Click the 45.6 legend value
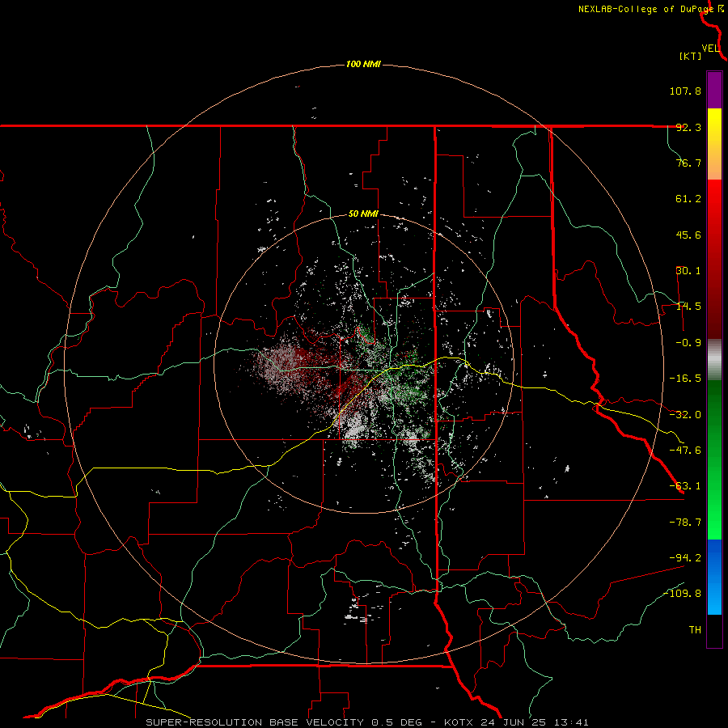The image size is (728, 728). click(x=688, y=235)
